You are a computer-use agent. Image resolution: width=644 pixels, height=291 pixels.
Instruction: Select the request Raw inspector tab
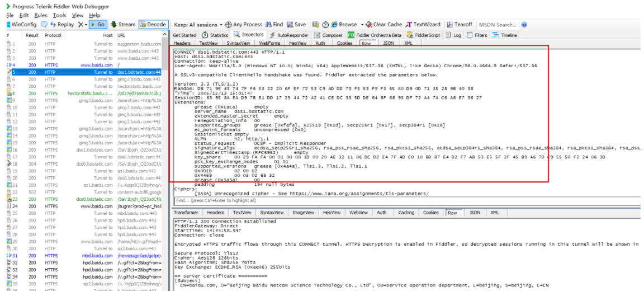point(367,43)
